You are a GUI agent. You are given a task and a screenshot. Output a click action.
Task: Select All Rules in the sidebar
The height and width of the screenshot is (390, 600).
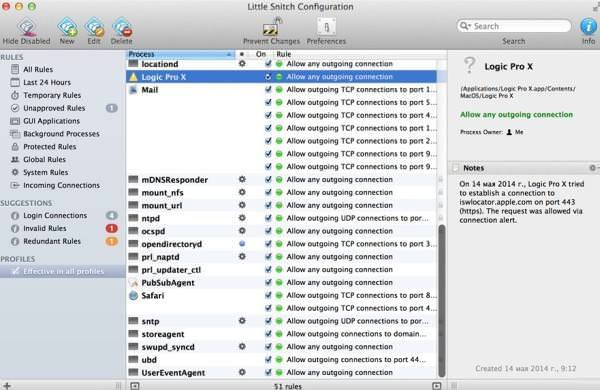pyautogui.click(x=38, y=69)
